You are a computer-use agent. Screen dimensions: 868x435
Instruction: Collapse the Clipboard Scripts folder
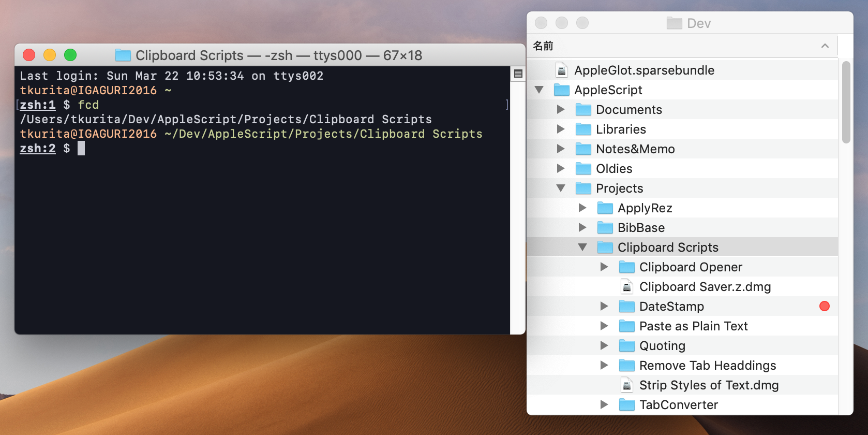582,247
